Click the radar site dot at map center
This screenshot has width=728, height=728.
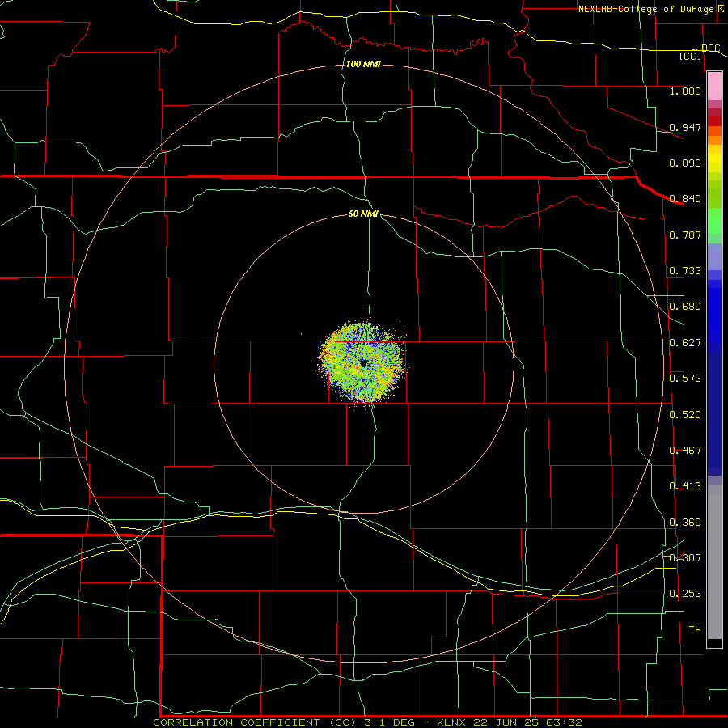[x=363, y=363]
